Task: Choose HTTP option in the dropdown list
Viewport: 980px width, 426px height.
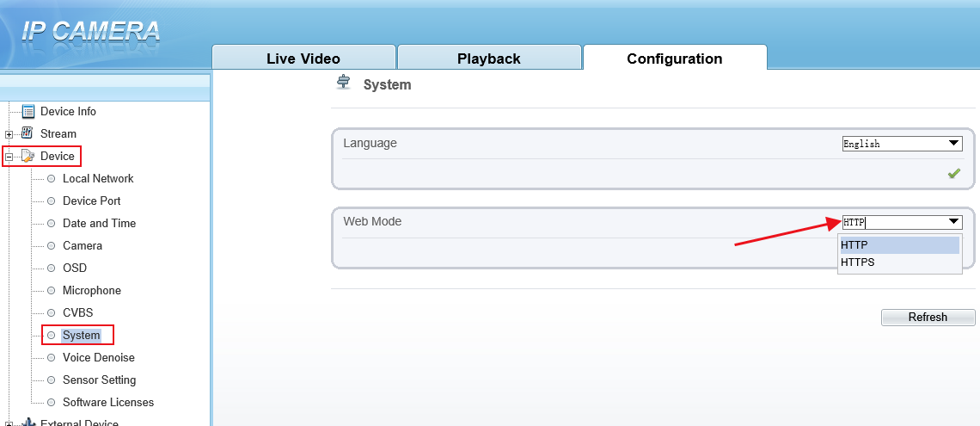Action: coord(898,245)
